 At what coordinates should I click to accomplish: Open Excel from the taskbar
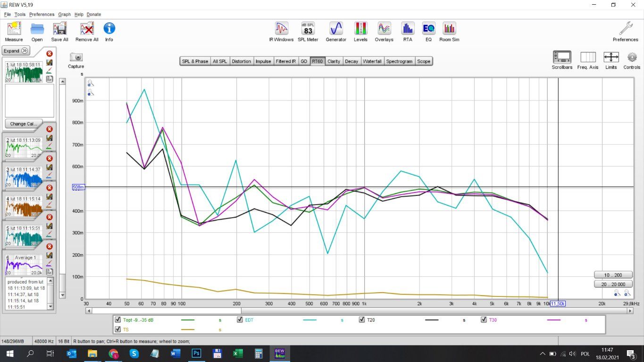pyautogui.click(x=238, y=353)
